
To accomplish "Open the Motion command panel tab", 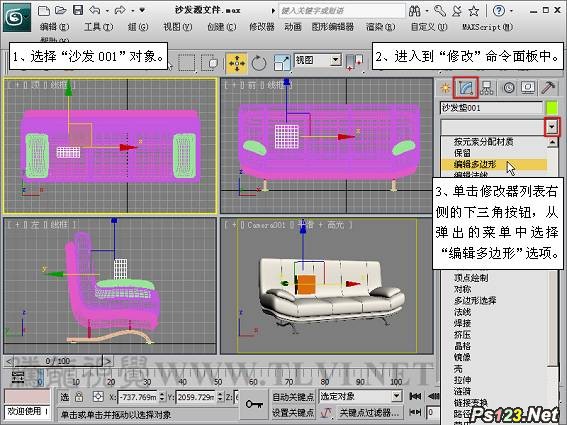I will coord(509,88).
